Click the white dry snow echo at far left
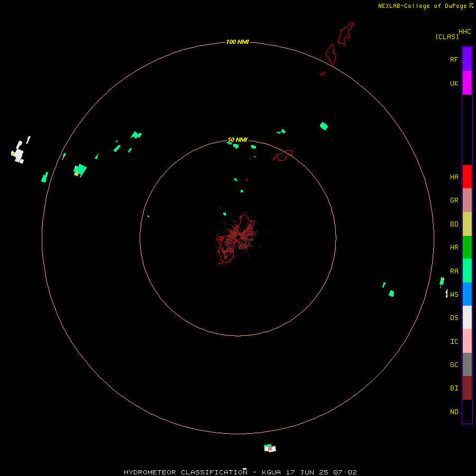Viewport: 476px width, 476px height. [x=18, y=153]
